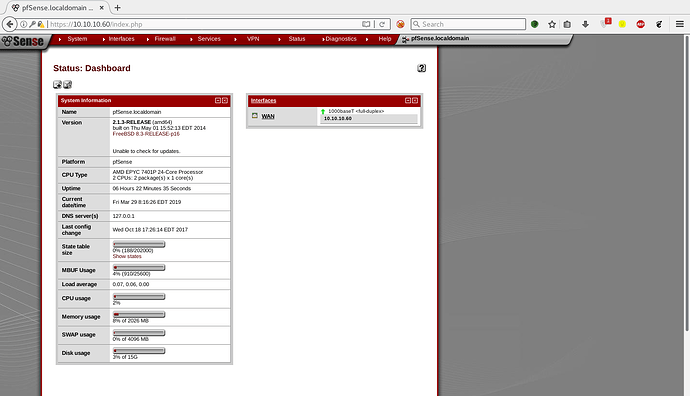Open the System menu
Viewport: 690px width, 396px height.
tap(77, 39)
